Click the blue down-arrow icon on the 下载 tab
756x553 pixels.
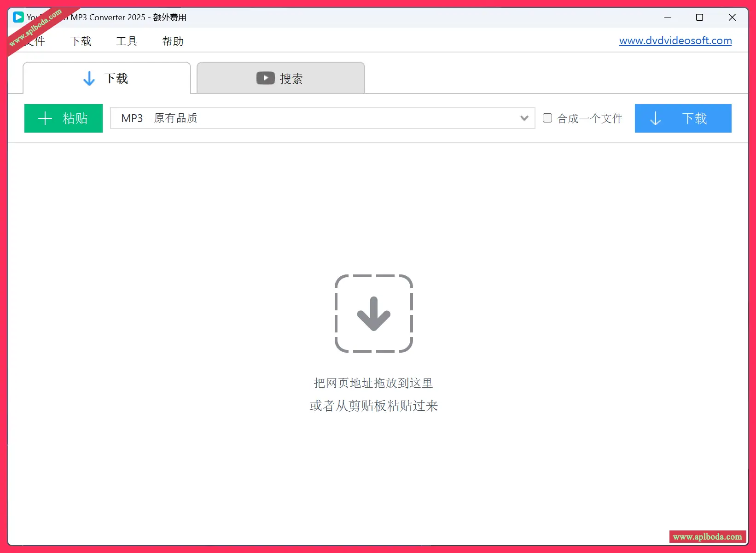click(89, 78)
